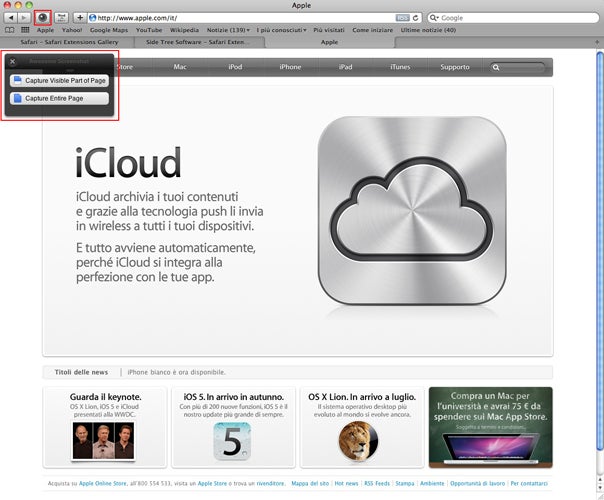Click the address bar URL field
The image size is (604, 500).
pos(245,18)
